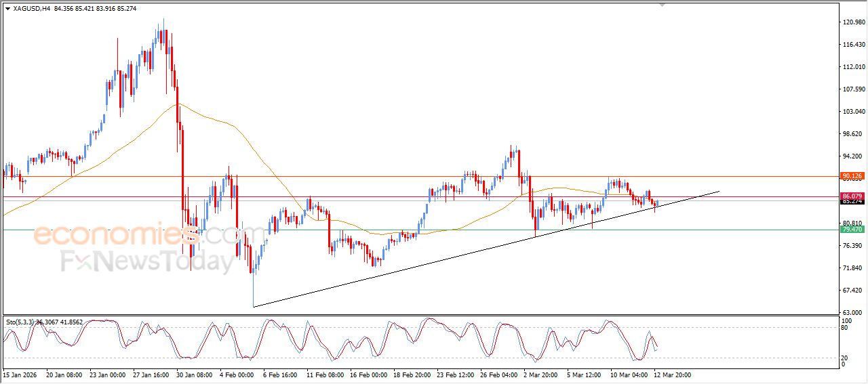
Task: Select the 86.079 red price label
Action: click(x=851, y=196)
